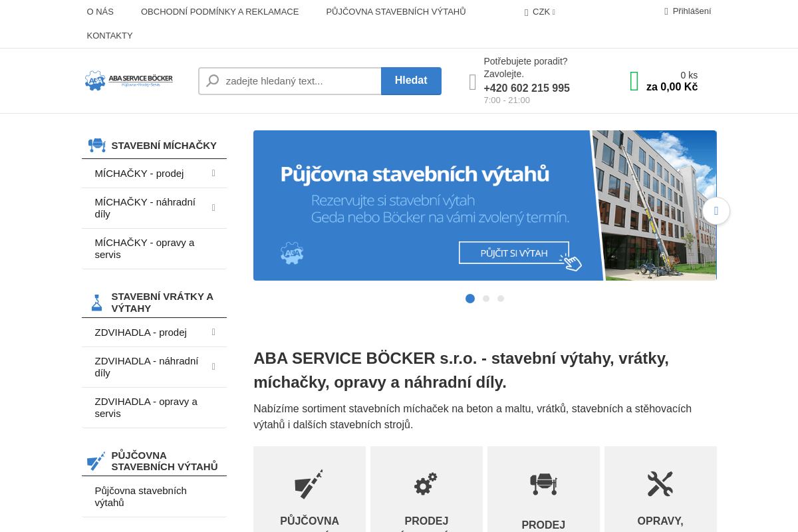Expand the MÍCHAČKY - prodej submenu
798x532 pixels.
pos(213,173)
